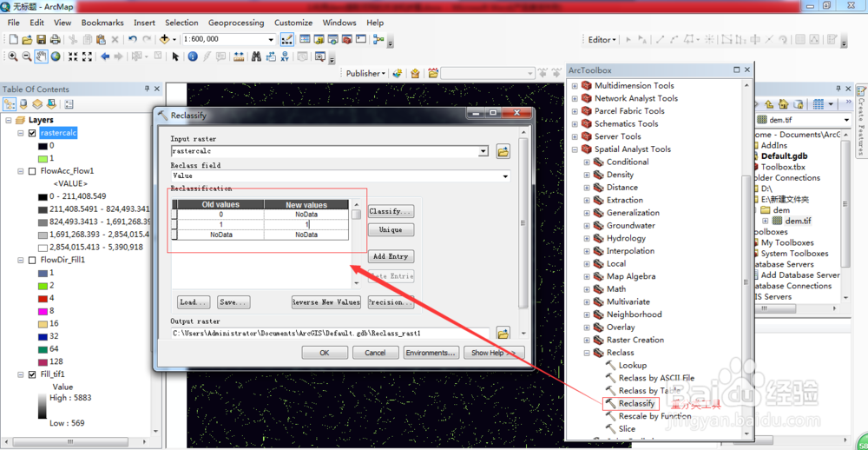Click the Add Entry button

[391, 256]
